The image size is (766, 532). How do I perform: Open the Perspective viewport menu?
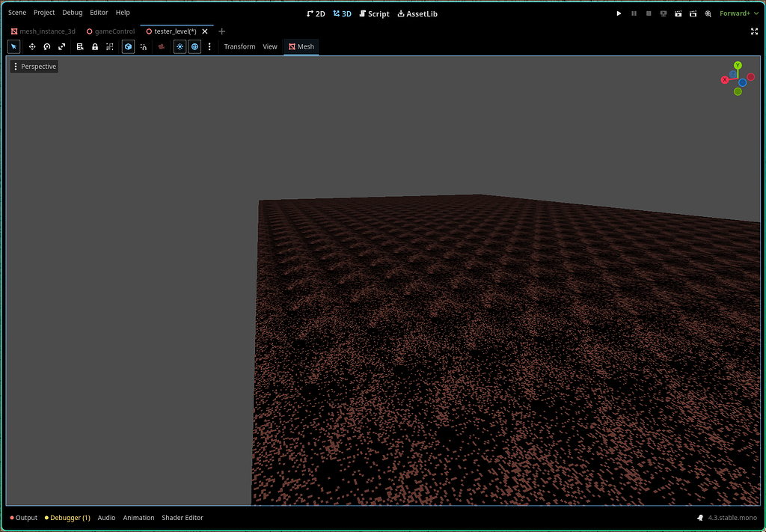tap(34, 66)
